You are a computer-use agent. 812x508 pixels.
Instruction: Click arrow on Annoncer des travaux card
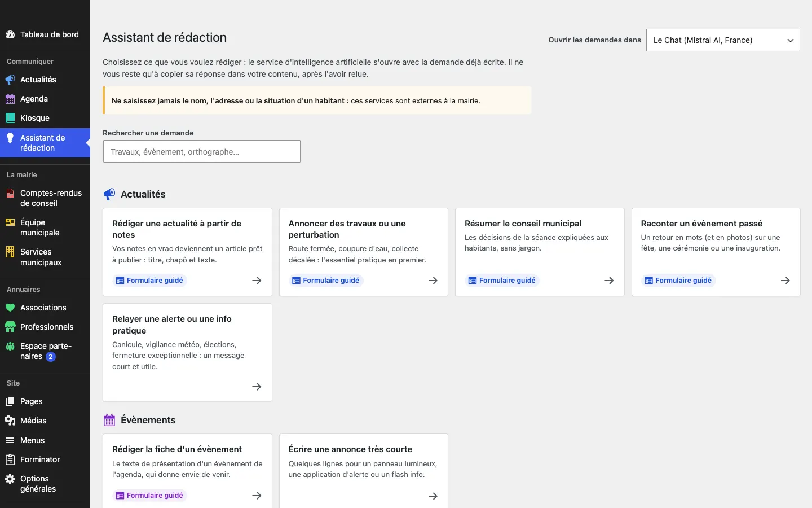[x=433, y=281]
